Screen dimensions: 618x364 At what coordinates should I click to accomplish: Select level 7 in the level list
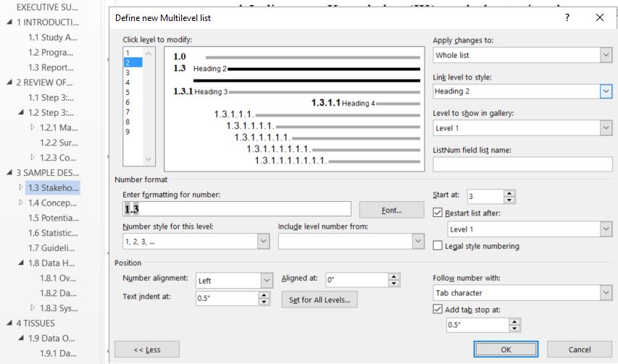133,111
